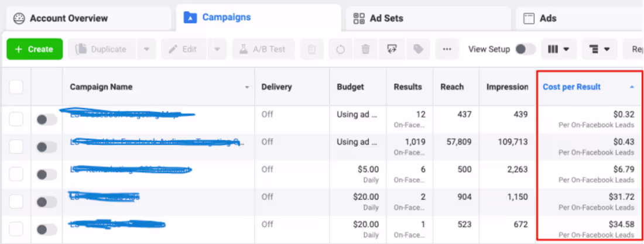The height and width of the screenshot is (244, 644).
Task: Open the three-dots more options menu
Action: point(447,49)
